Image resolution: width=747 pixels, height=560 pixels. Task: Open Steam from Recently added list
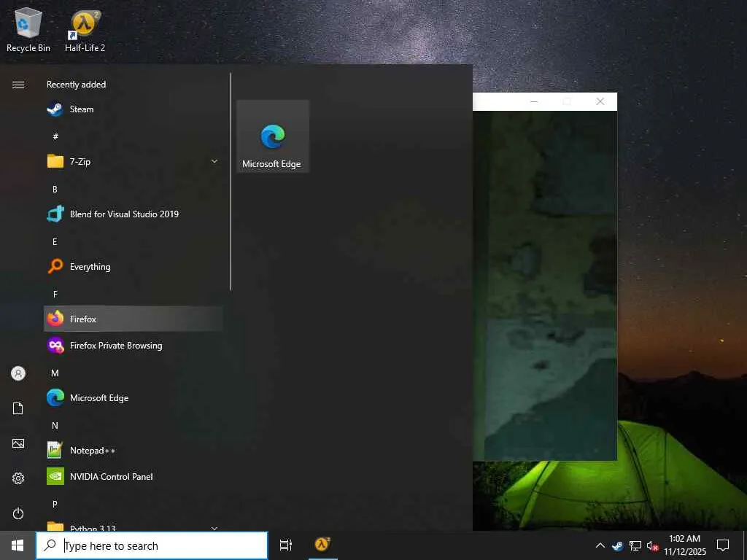point(133,109)
